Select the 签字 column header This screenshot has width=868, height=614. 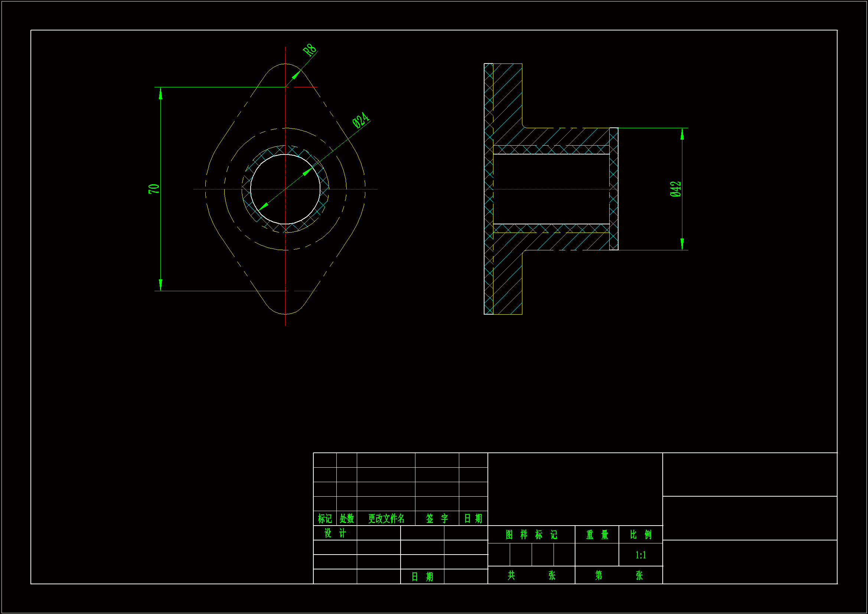pos(437,519)
